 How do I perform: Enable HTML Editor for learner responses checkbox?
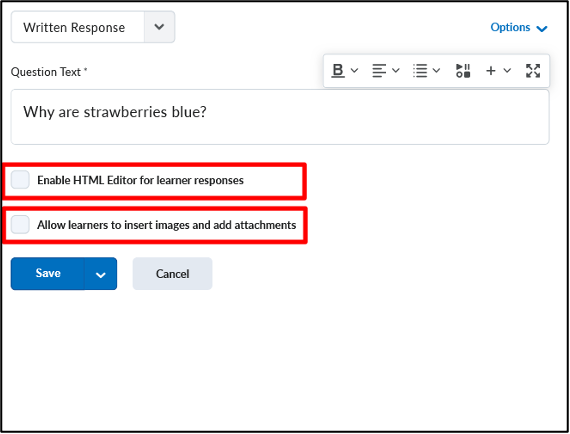pos(20,180)
